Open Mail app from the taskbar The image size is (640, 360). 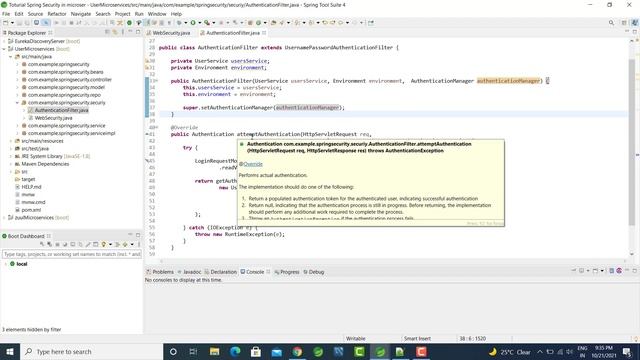[277, 351]
